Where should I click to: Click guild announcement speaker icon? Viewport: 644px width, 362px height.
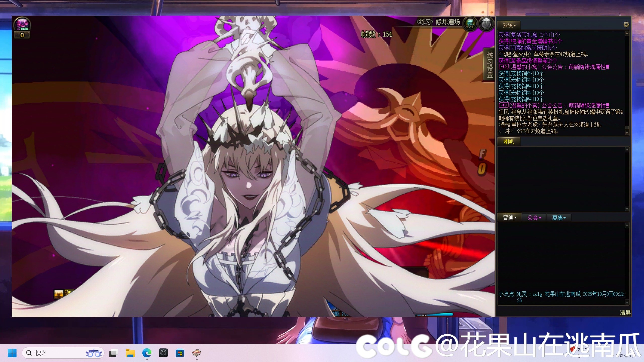(503, 67)
